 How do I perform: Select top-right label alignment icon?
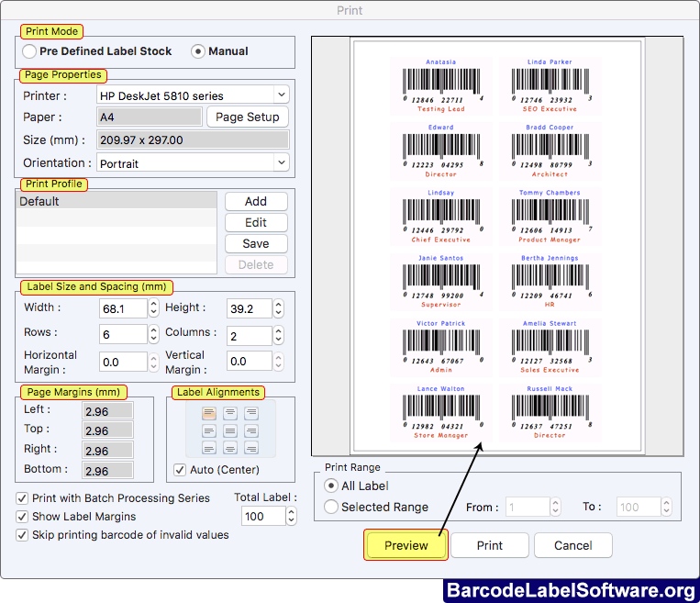(251, 413)
